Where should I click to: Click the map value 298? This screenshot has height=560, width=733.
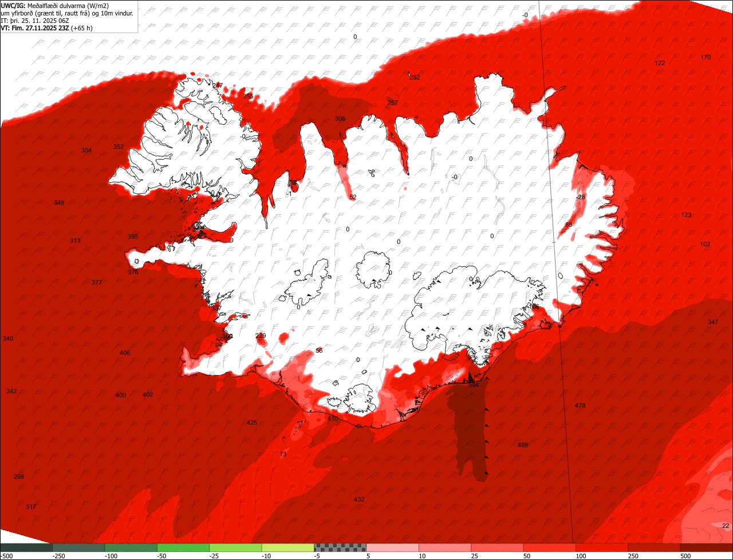[19, 476]
